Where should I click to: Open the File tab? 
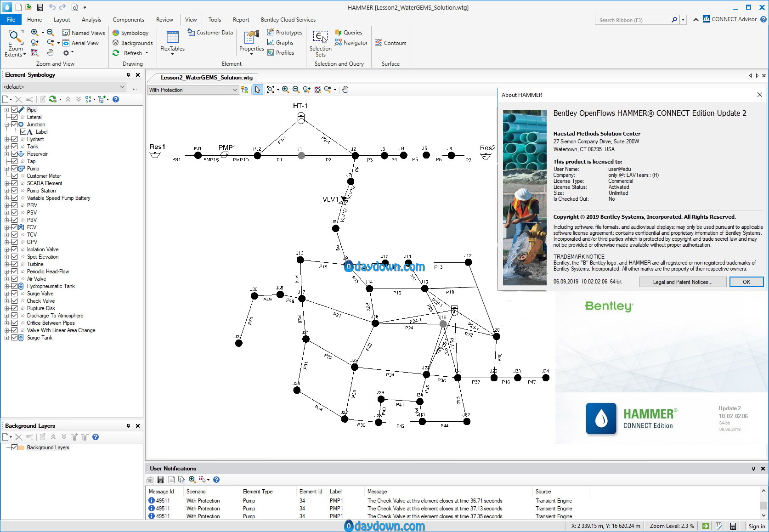coord(11,20)
